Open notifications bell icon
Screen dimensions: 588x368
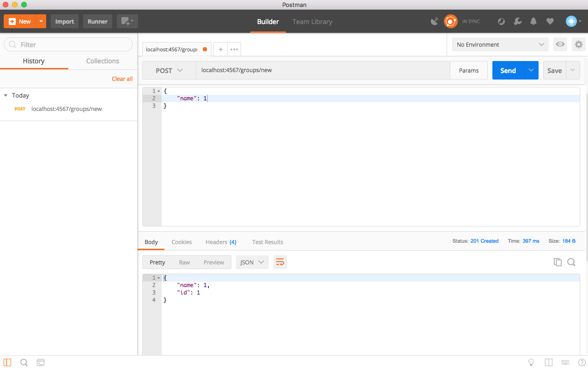pyautogui.click(x=533, y=21)
